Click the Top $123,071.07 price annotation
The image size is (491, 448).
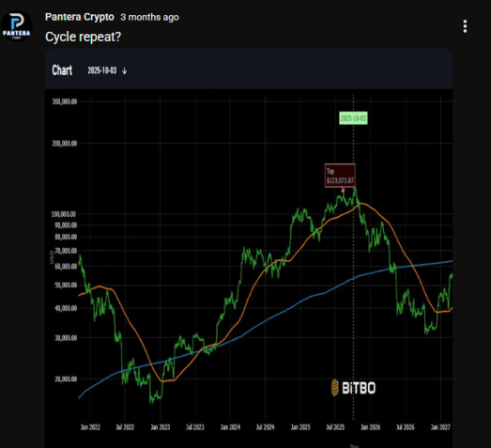[x=340, y=176]
